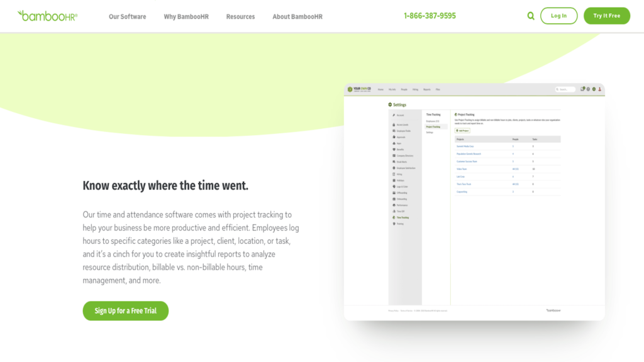Open the BambooHR search magnifier icon
Screen dimensions: 644x362
click(x=530, y=15)
